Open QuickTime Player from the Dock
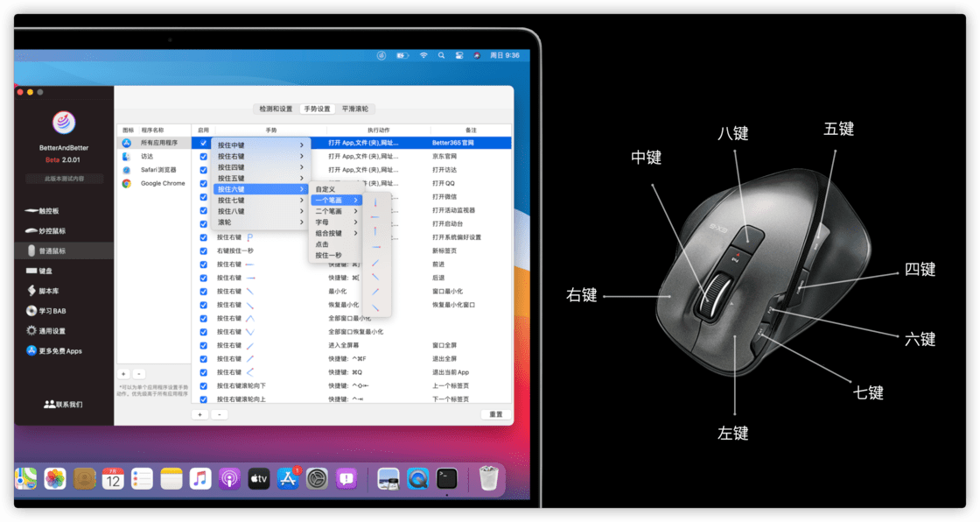Viewport: 980px width, 522px height. pyautogui.click(x=417, y=479)
